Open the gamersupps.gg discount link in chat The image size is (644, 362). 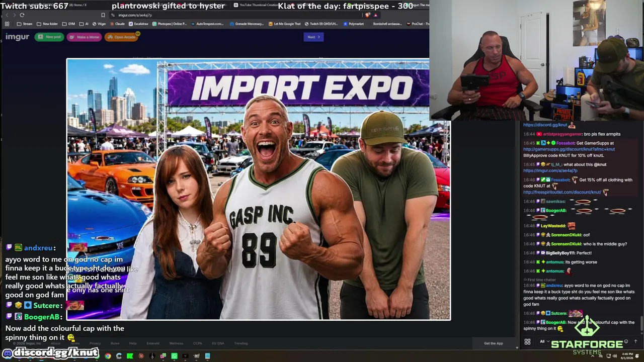tap(569, 149)
